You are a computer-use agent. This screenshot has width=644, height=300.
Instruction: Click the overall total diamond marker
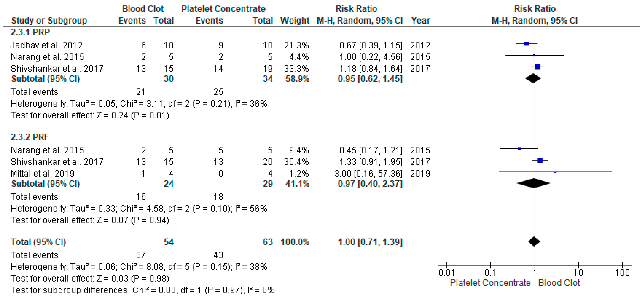click(534, 242)
